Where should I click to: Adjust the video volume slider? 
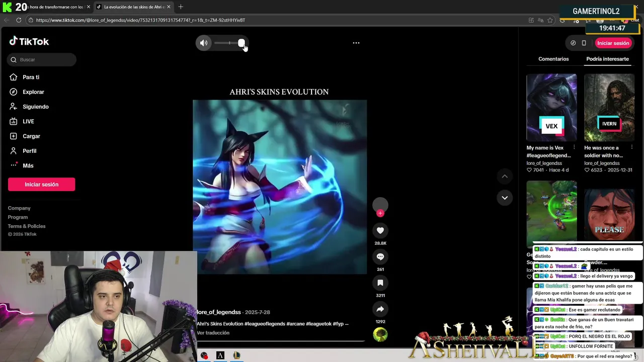click(x=229, y=43)
